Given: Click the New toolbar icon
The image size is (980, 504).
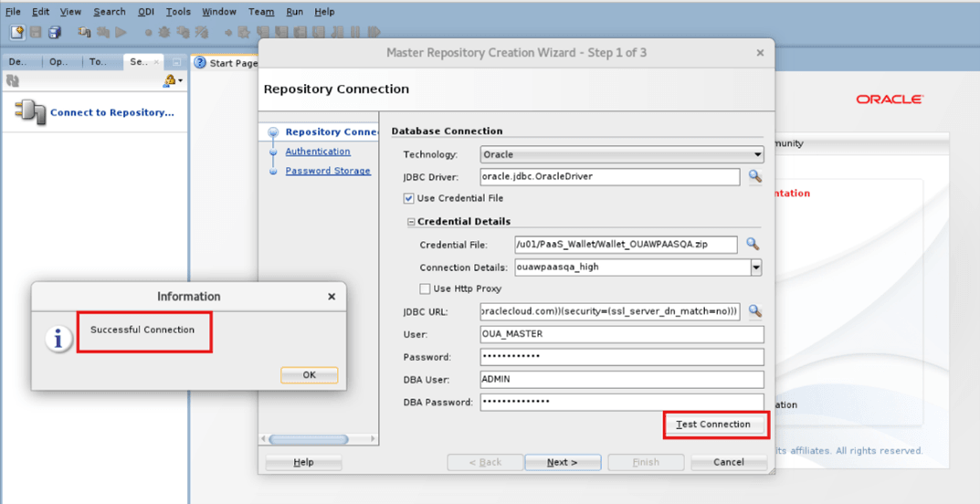Looking at the screenshot, I should 17,31.
